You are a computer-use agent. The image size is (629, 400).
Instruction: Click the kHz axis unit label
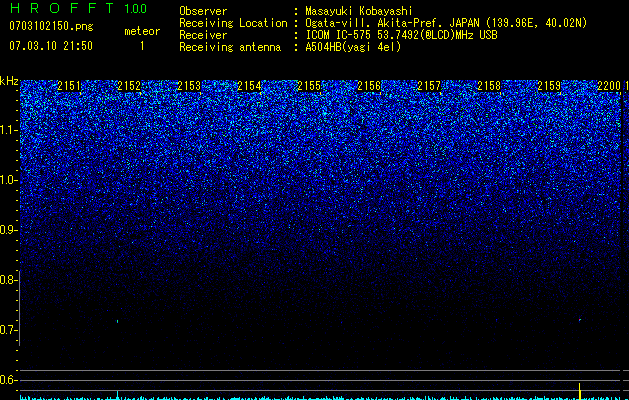[9, 81]
